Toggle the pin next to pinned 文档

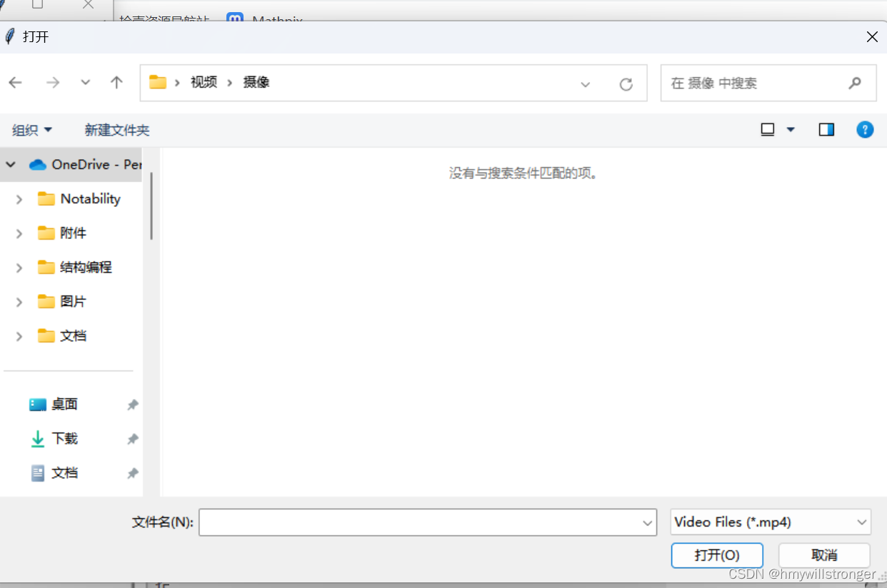point(132,473)
